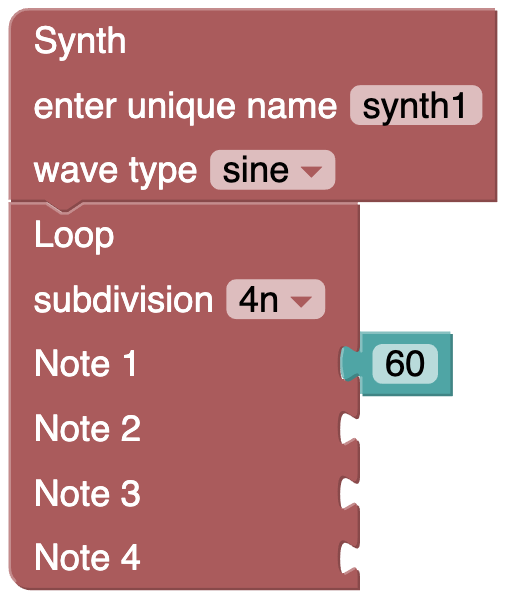508x597 pixels.
Task: Open the wave type sine dropdown
Action: [272, 170]
